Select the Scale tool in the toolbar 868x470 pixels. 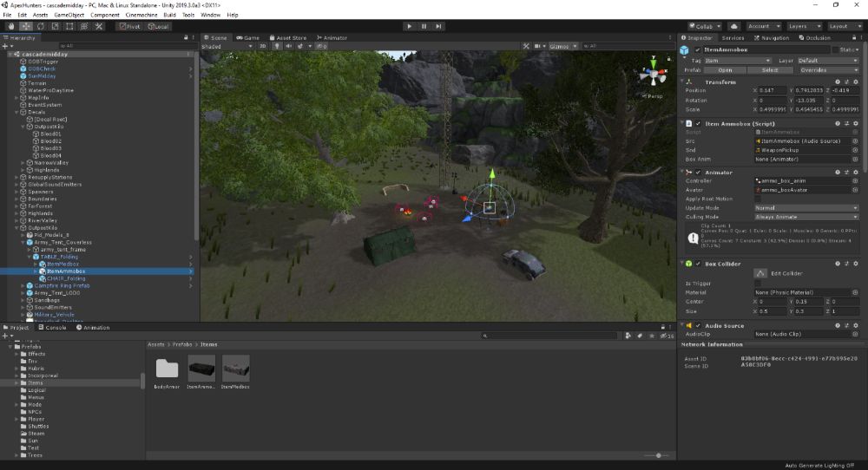tap(56, 26)
